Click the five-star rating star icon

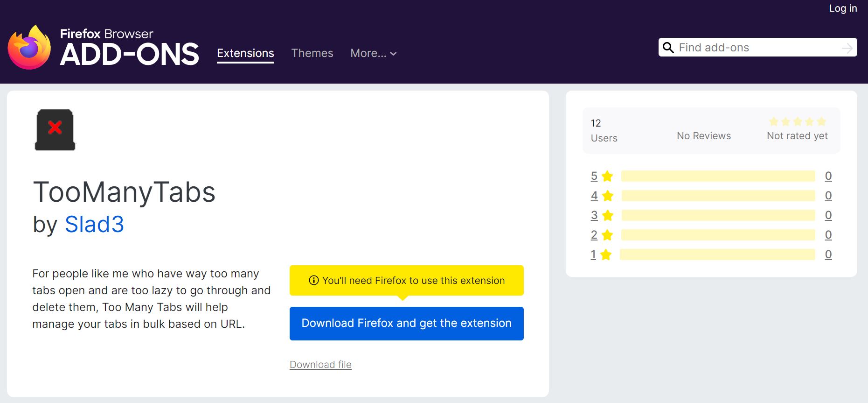coord(607,176)
